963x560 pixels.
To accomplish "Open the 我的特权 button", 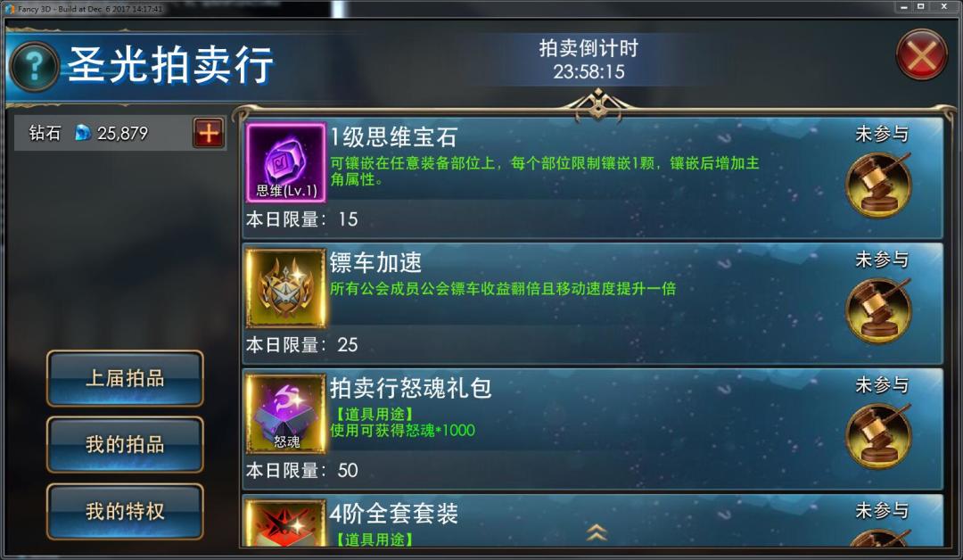I will tap(125, 511).
